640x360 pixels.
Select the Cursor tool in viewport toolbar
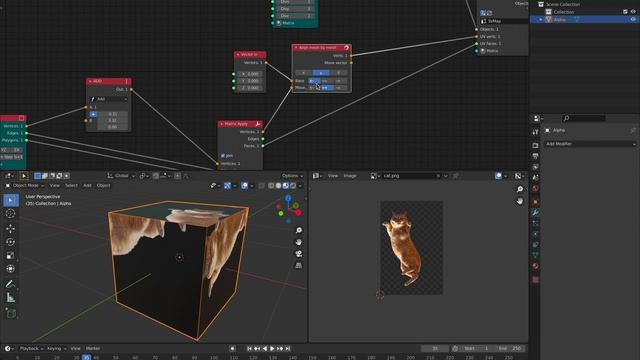tap(11, 213)
